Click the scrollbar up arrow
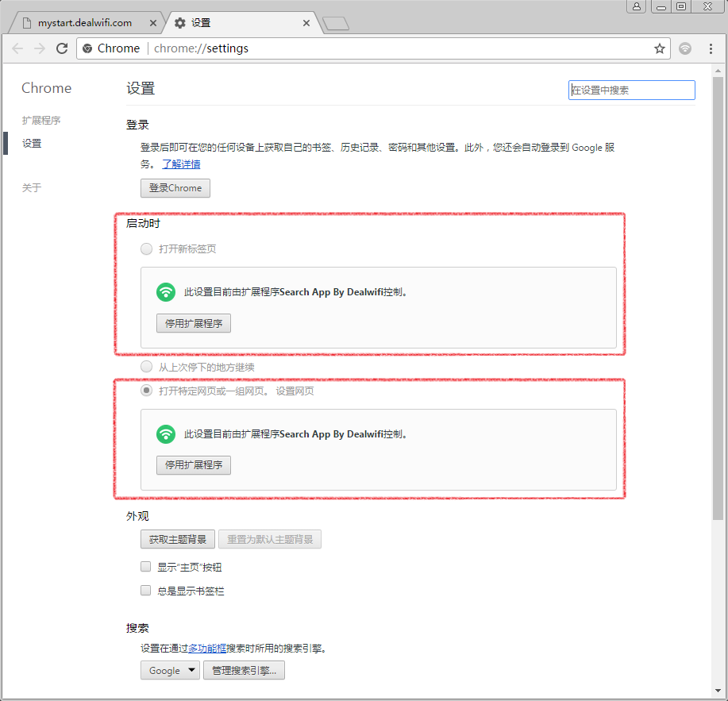 coord(718,71)
